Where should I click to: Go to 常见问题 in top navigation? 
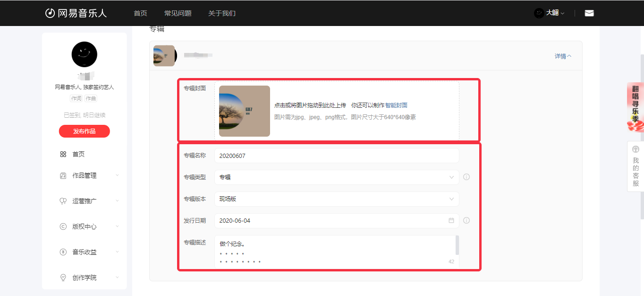point(178,13)
